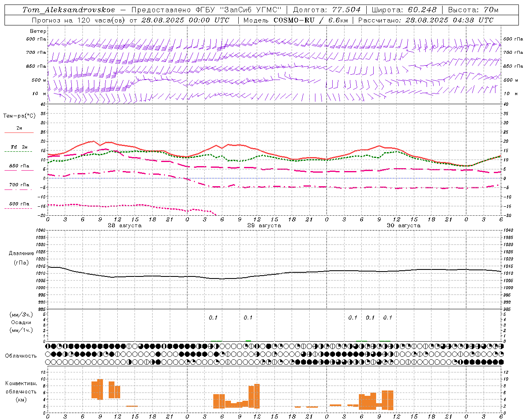Click the Осадки label
The image size is (525, 420).
tap(21, 322)
